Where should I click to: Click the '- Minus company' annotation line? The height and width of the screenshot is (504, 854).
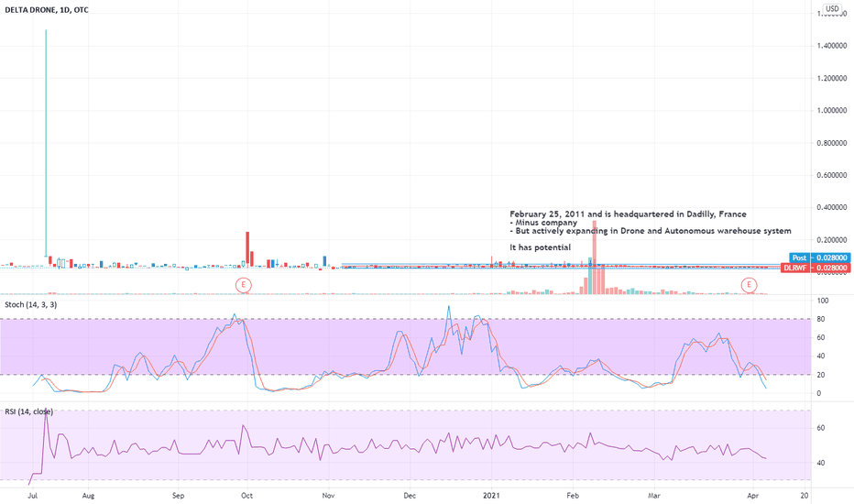543,223
